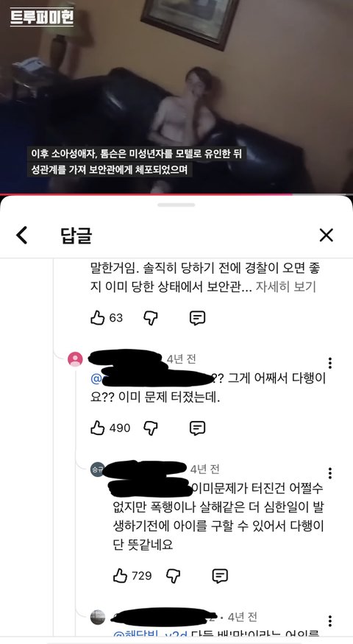Screen dimensions: 353x644
Task: Go back using the arrow beside 답글
Action: click(22, 236)
